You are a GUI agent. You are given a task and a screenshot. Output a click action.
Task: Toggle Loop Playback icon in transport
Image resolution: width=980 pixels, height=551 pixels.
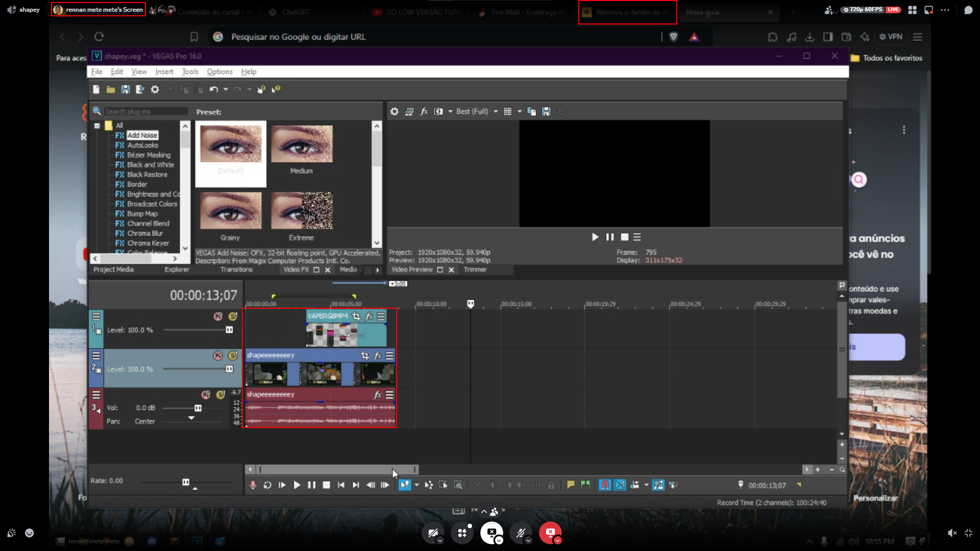tap(267, 485)
